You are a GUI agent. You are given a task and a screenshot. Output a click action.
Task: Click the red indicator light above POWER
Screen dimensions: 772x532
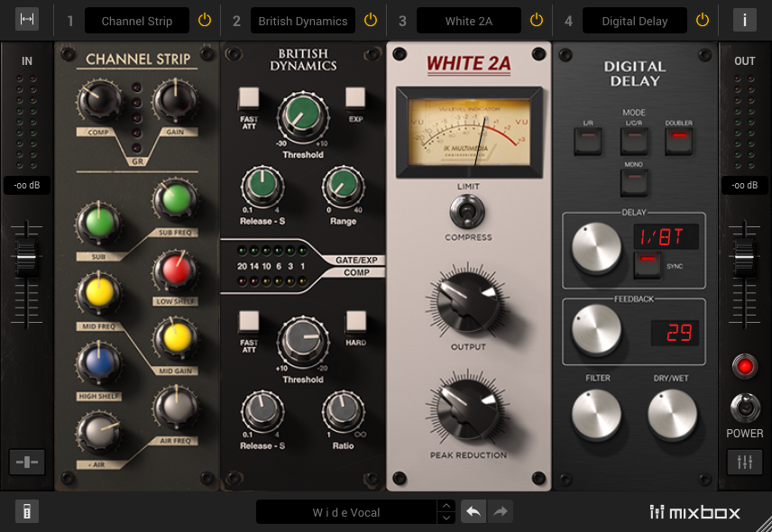[744, 367]
